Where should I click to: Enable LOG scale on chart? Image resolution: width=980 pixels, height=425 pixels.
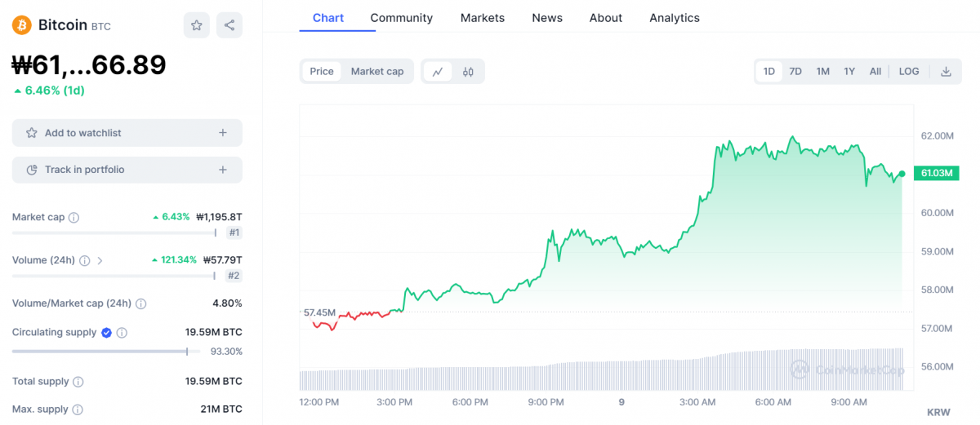point(909,72)
